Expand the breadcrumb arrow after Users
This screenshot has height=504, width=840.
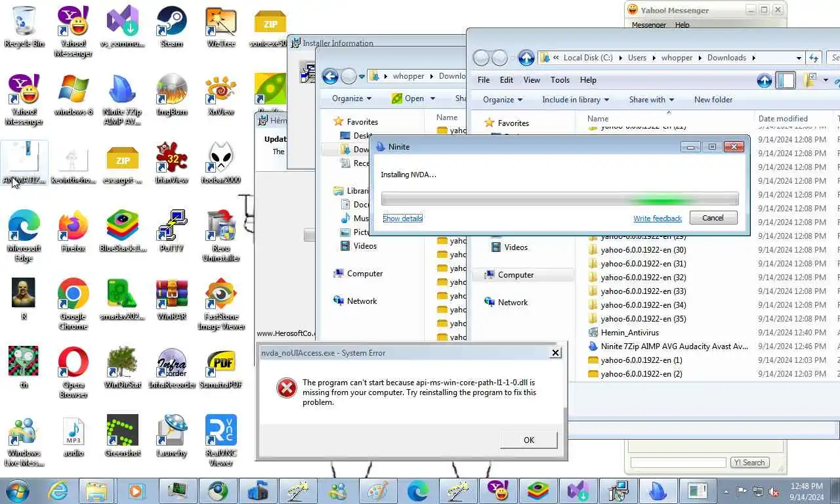[654, 58]
